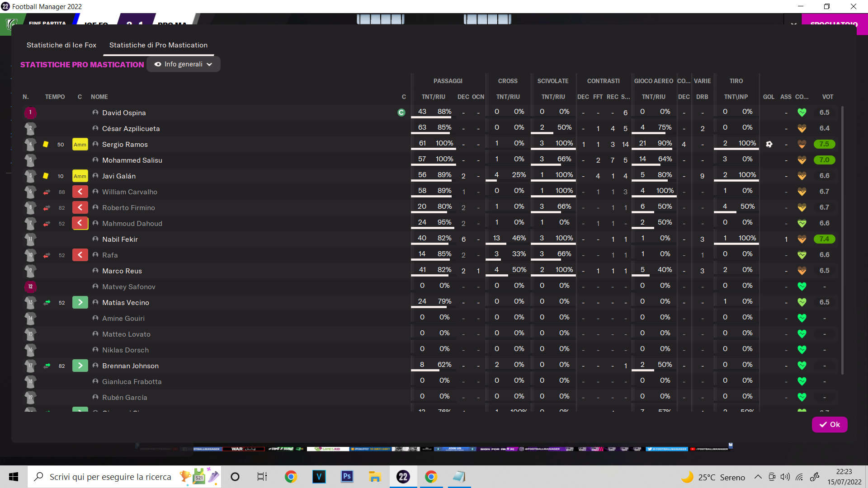
Task: Click substituted-off arrow for Roberto Firmino
Action: click(80, 208)
